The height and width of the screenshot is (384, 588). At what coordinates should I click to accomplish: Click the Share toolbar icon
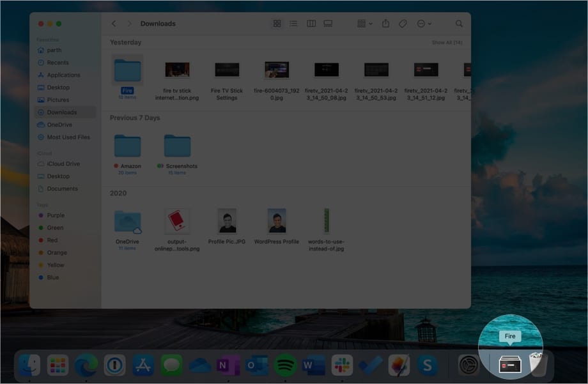(385, 24)
